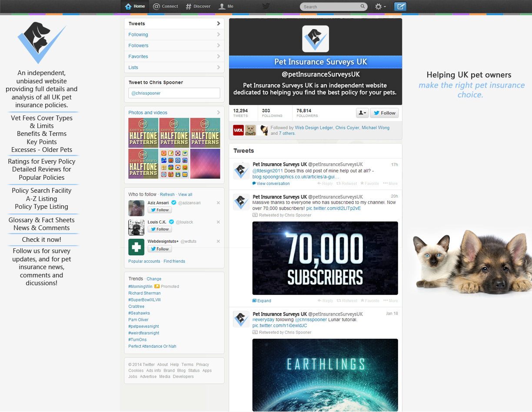Open the Find friends link
Viewport: 532px width, 412px height.
pyautogui.click(x=174, y=261)
